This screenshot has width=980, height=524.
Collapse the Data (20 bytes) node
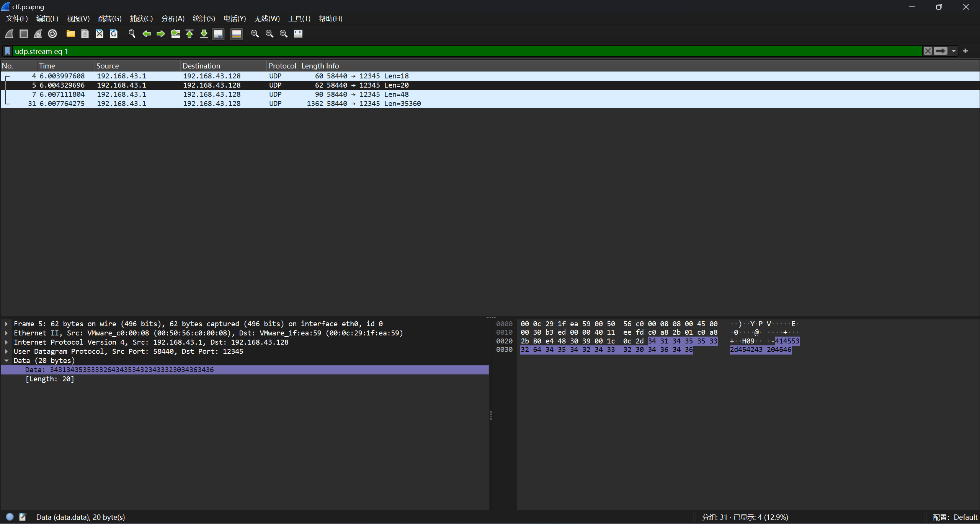click(7, 360)
